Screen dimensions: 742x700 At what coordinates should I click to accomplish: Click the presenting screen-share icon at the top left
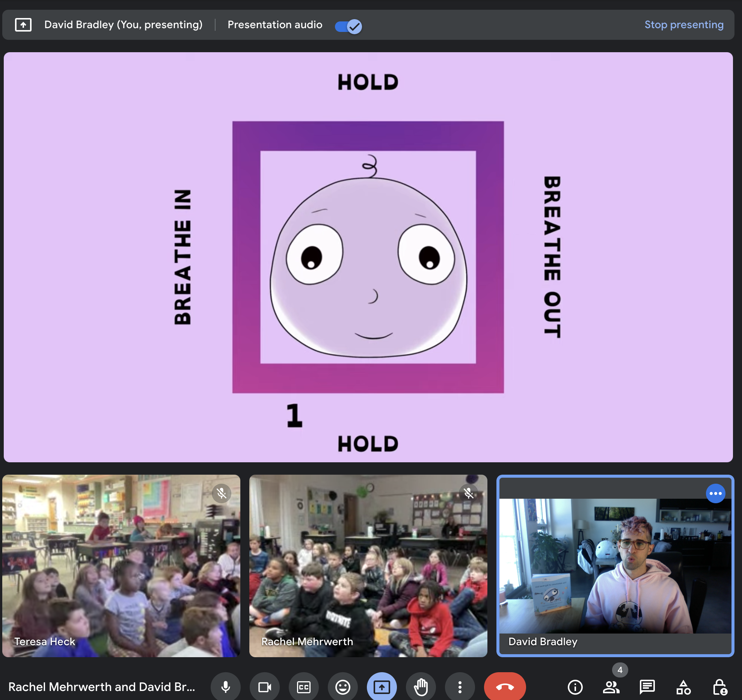click(x=23, y=25)
